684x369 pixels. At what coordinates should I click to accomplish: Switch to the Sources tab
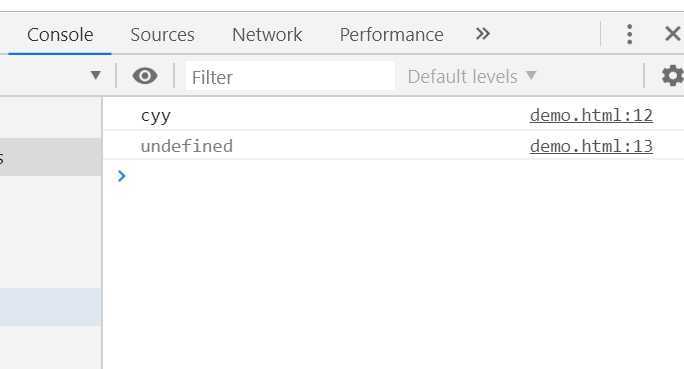(x=162, y=35)
